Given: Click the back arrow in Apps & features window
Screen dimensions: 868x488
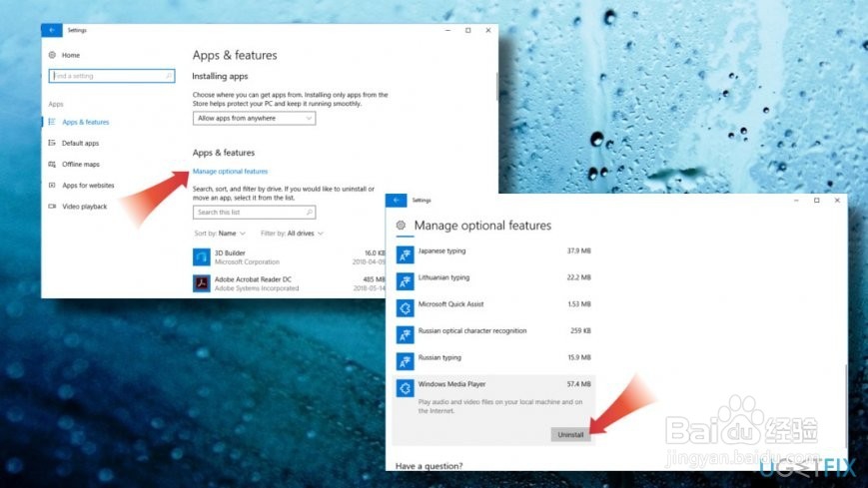Looking at the screenshot, I should coord(52,30).
